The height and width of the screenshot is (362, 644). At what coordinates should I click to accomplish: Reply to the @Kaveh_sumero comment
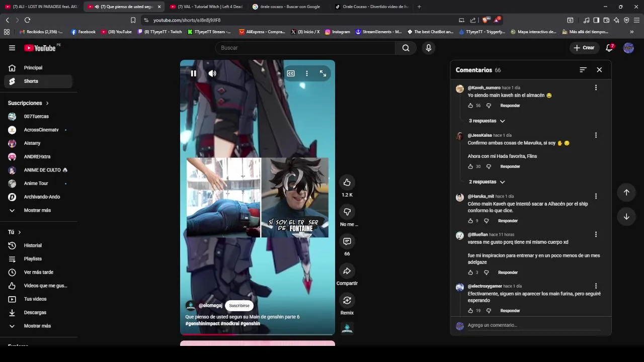(x=510, y=106)
